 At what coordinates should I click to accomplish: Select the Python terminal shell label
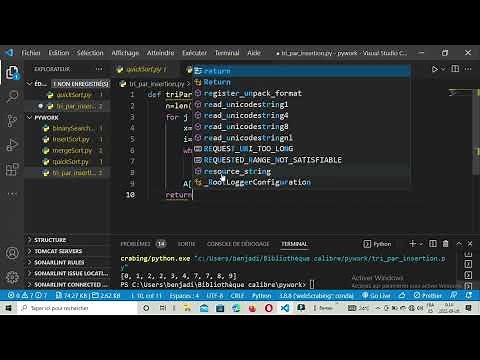[377, 244]
